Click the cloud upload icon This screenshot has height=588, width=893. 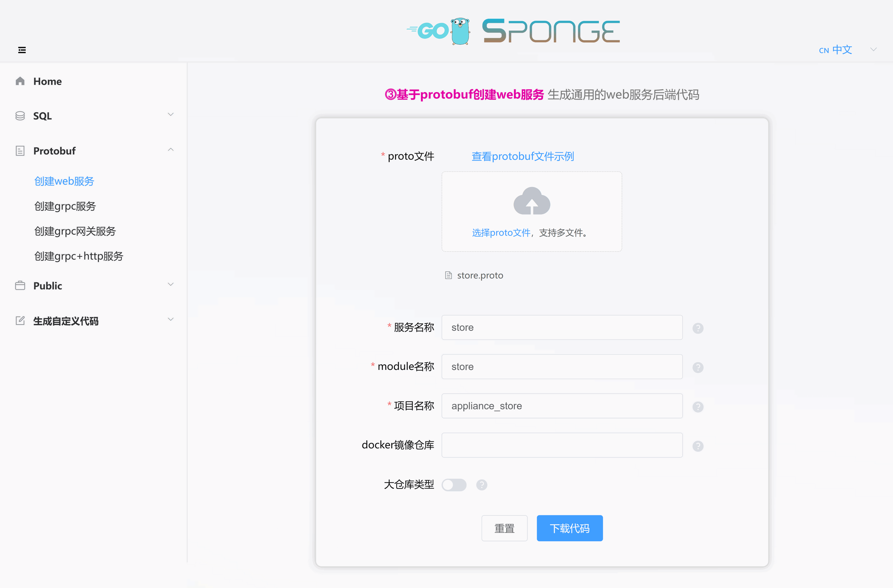pyautogui.click(x=531, y=201)
